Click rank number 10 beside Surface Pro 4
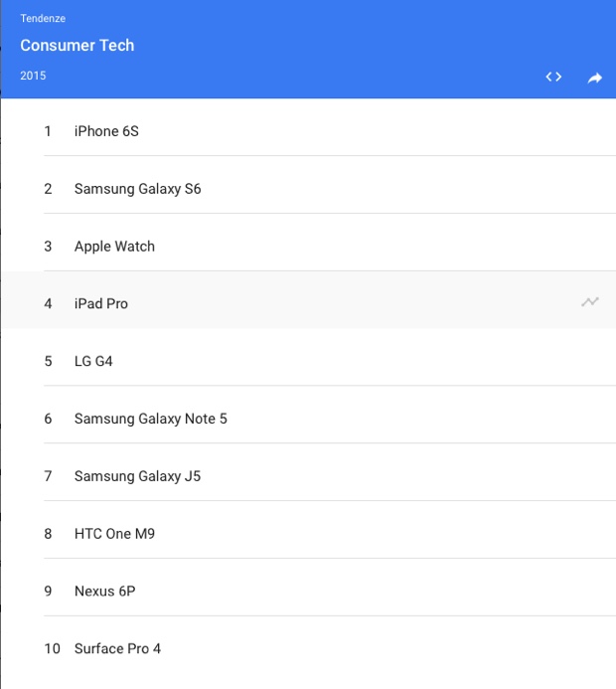Viewport: 616px width, 689px height. click(53, 649)
